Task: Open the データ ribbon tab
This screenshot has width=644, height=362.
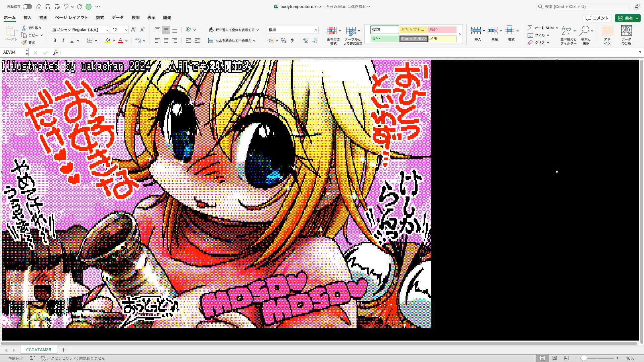Action: (118, 18)
